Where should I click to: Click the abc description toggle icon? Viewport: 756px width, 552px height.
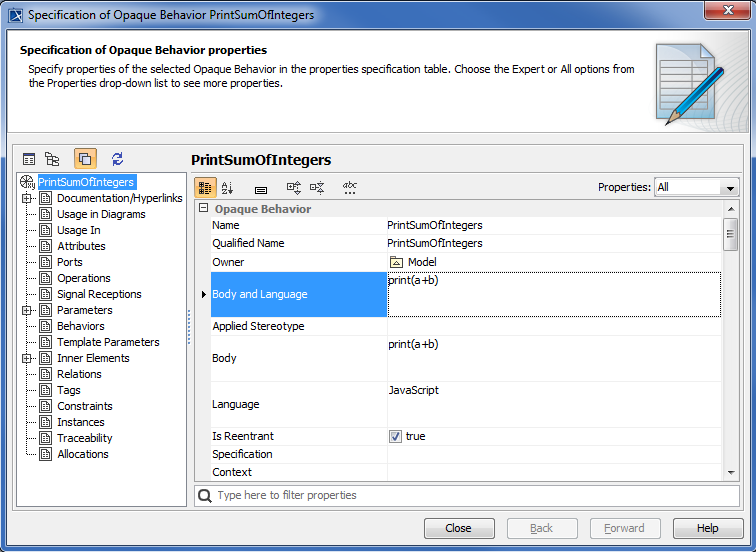pyautogui.click(x=350, y=187)
